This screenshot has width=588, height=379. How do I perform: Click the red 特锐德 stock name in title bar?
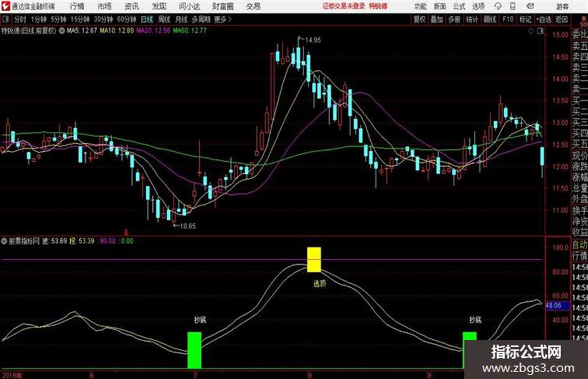point(378,6)
